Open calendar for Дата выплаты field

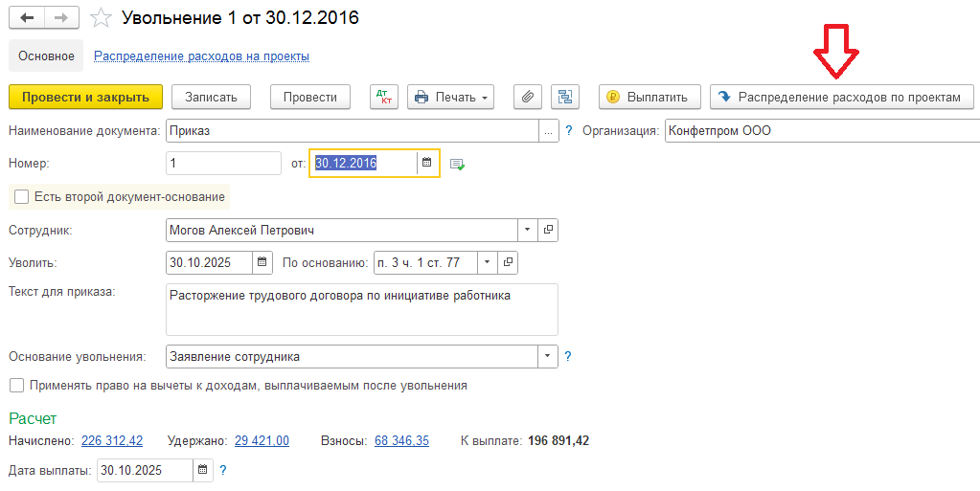click(x=202, y=470)
